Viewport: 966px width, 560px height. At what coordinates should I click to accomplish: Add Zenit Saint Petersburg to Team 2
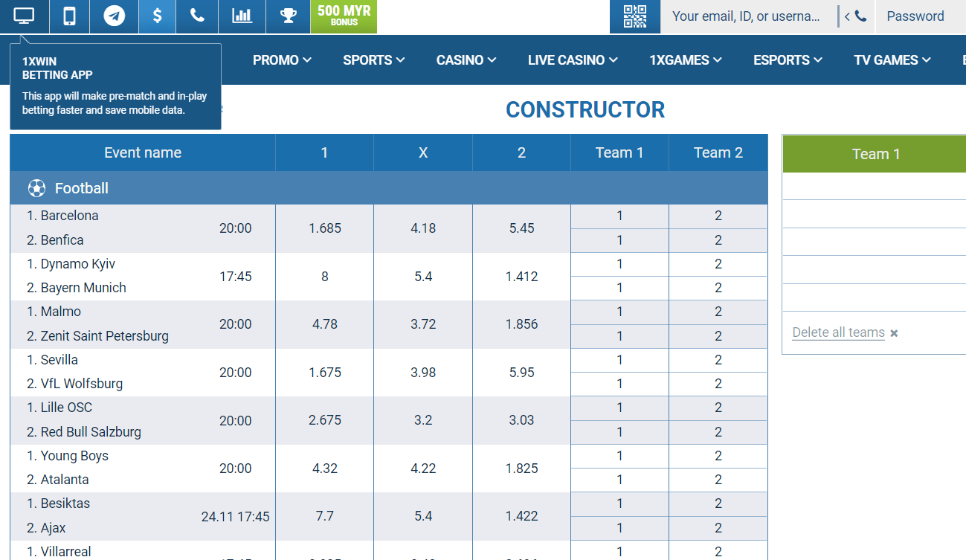click(718, 336)
